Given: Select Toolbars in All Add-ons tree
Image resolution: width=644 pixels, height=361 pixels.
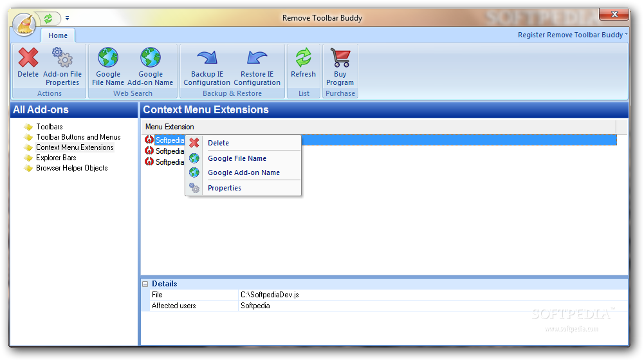Looking at the screenshot, I should pos(50,127).
